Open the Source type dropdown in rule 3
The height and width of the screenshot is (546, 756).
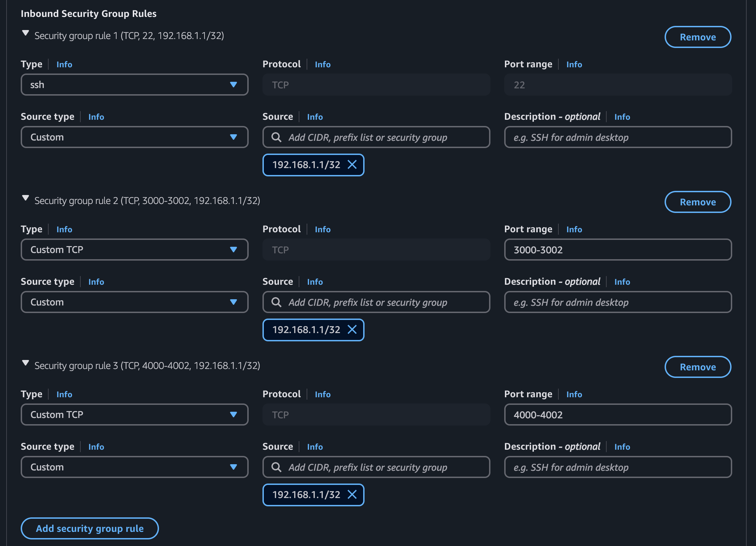coord(135,467)
